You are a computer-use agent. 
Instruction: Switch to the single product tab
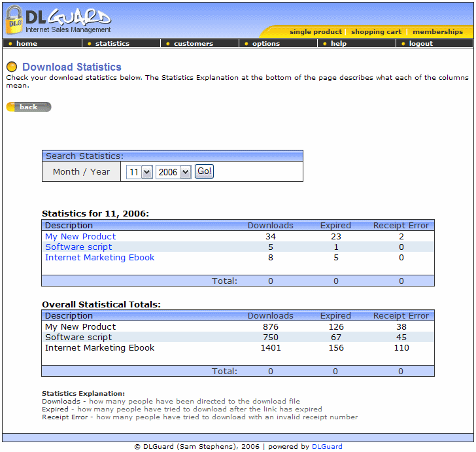[315, 32]
